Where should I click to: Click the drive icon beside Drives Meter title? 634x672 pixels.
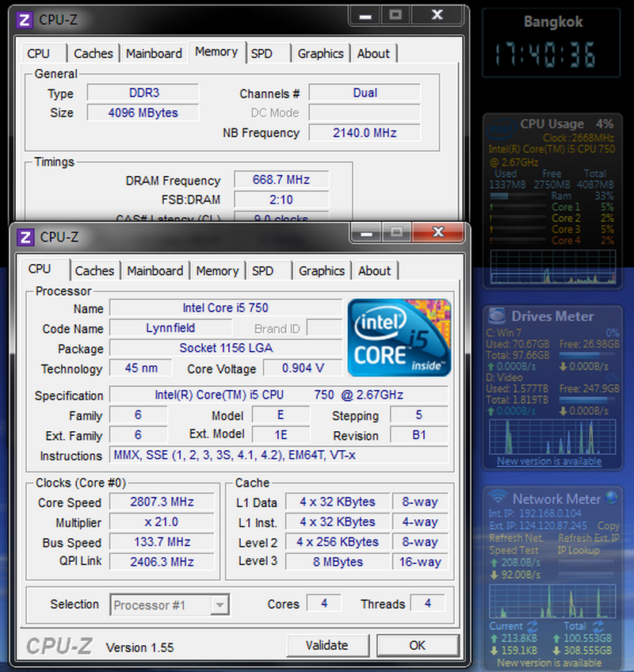(497, 316)
